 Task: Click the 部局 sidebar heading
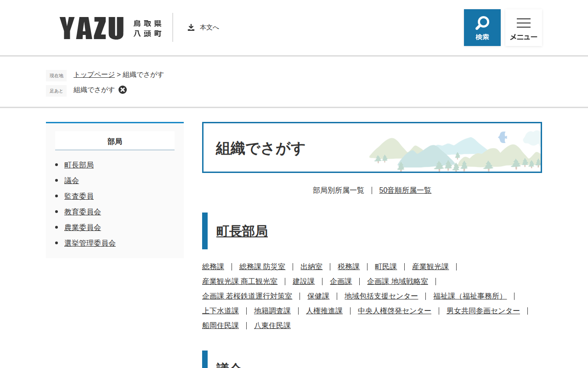[x=115, y=141]
